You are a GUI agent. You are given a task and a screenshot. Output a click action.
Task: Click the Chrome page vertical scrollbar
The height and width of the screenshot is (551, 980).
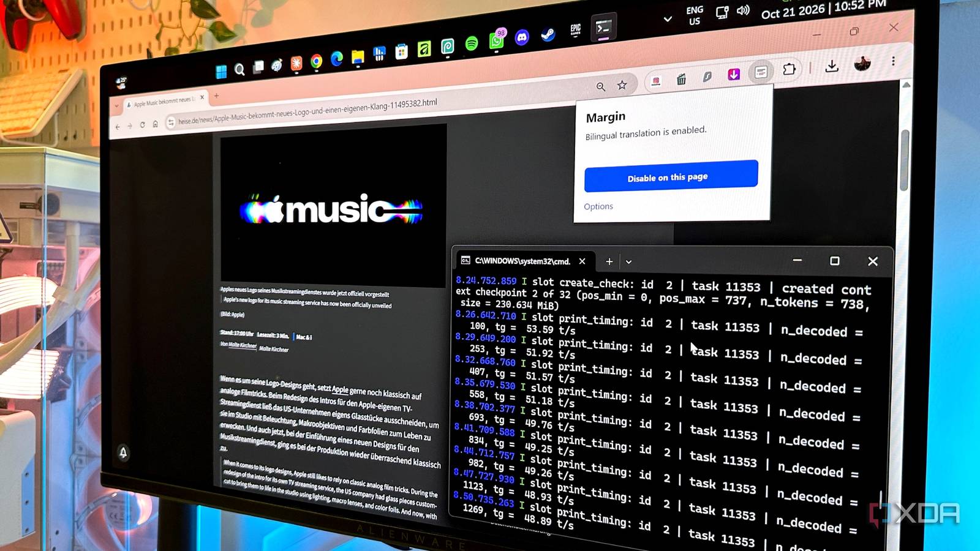point(905,159)
